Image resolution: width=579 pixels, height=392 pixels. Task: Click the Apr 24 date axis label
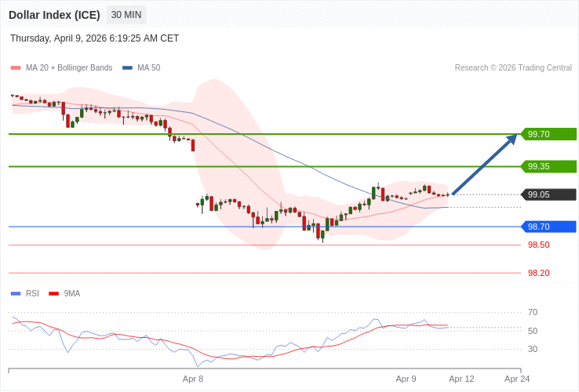pyautogui.click(x=517, y=379)
